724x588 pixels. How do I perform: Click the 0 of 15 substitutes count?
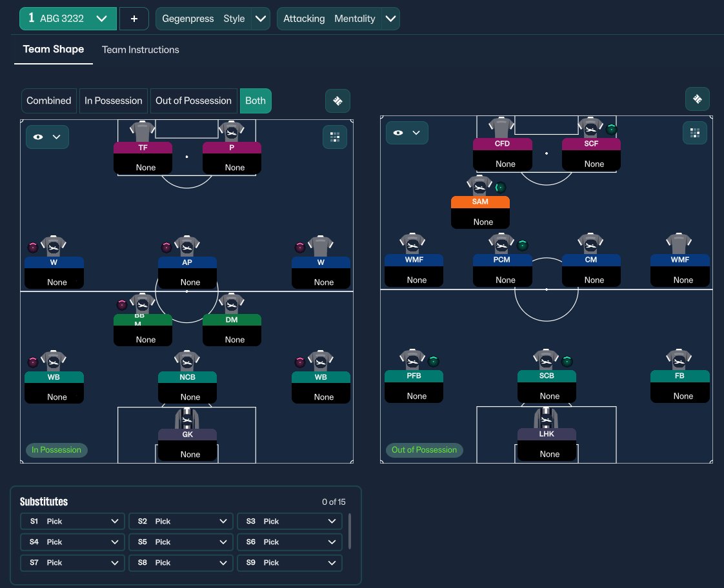click(334, 502)
